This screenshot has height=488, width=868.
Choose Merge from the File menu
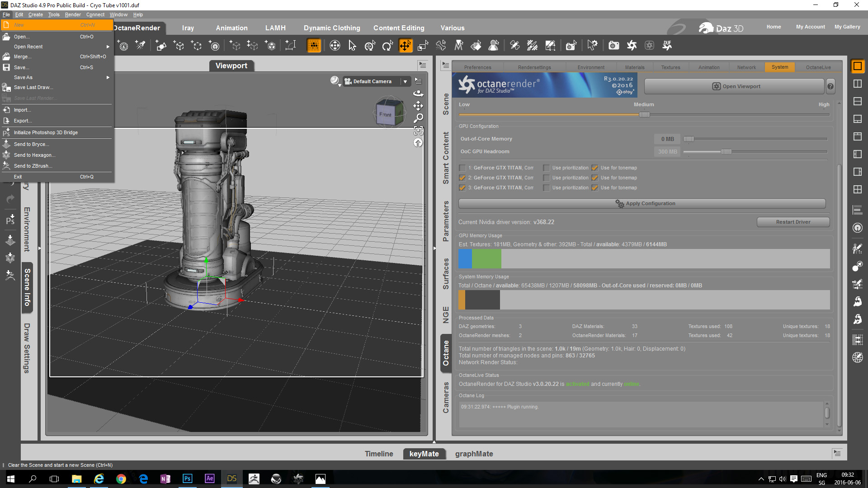pyautogui.click(x=23, y=57)
